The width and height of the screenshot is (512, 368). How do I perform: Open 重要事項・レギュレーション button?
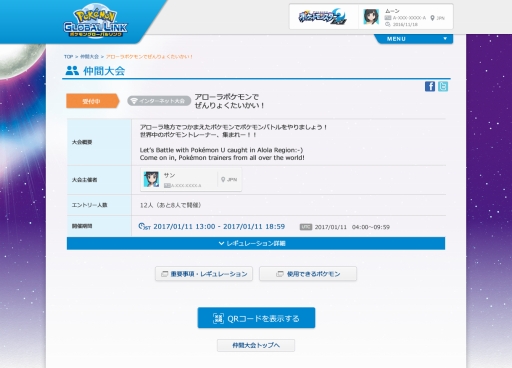pyautogui.click(x=204, y=274)
